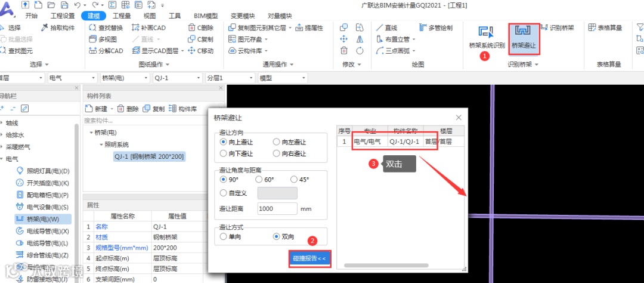Expand 显示CAD图层 dropdown arrow
Image resolution: width=644 pixels, height=283 pixels.
tap(182, 51)
